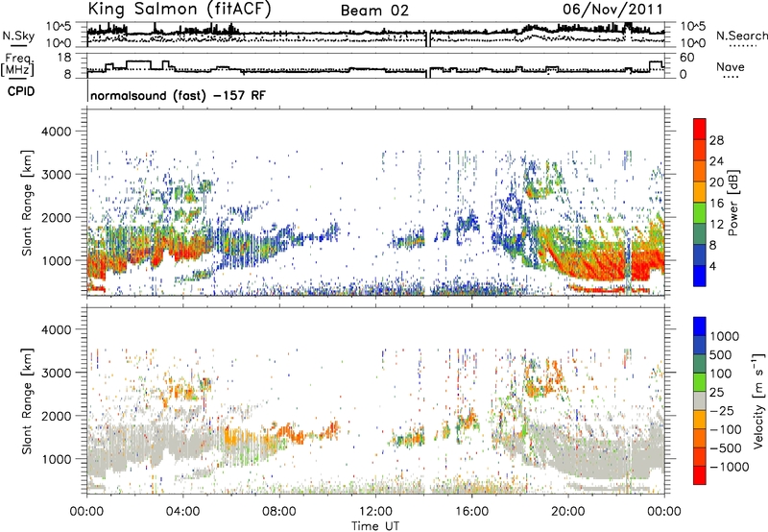Click the 'N.Search' legend label
768x532 pixels.
click(741, 36)
